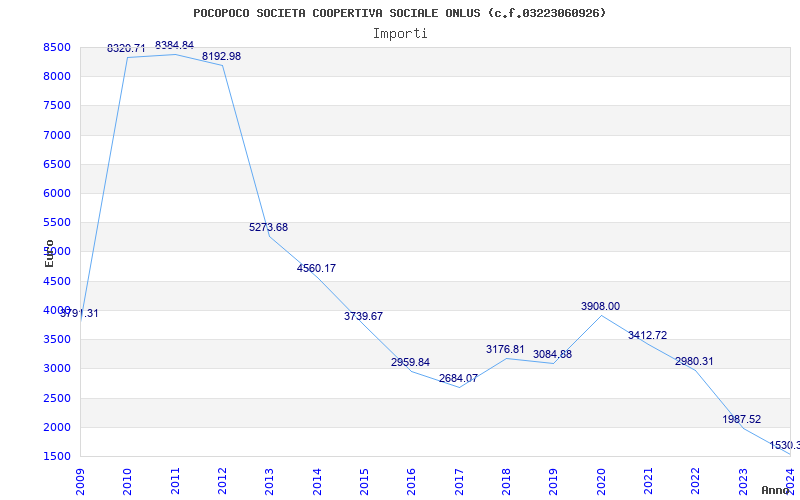Click the 4560.17 data label
Image resolution: width=800 pixels, height=500 pixels.
(316, 268)
